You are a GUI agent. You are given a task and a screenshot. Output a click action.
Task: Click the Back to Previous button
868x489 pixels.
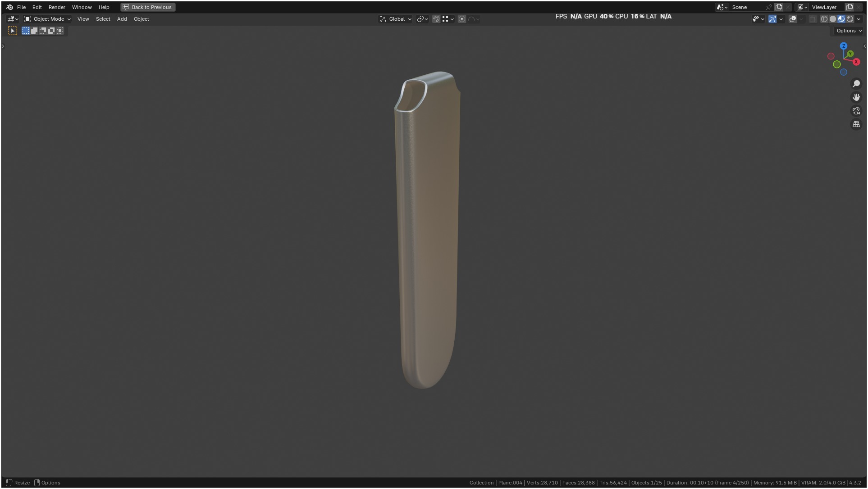148,7
